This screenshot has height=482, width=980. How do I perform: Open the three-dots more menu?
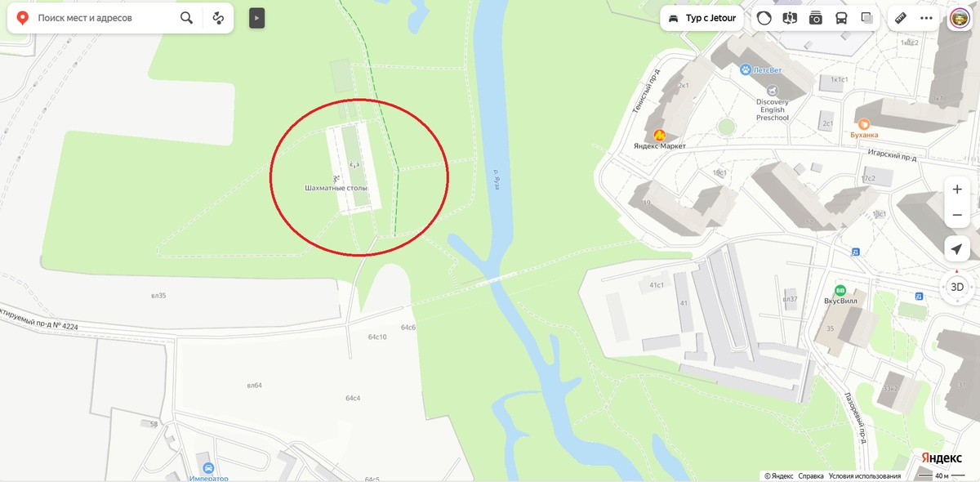926,17
